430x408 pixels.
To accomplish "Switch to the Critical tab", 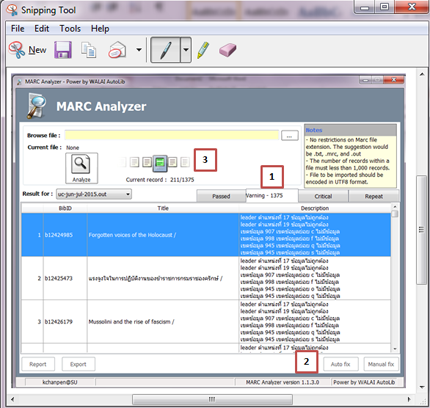I will point(323,196).
